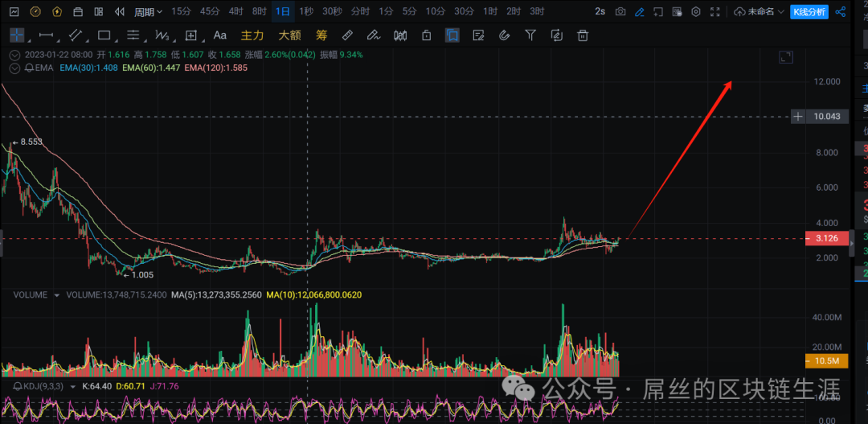Select the Aa text annotation tool
Screen dimensions: 868x424
(220, 35)
